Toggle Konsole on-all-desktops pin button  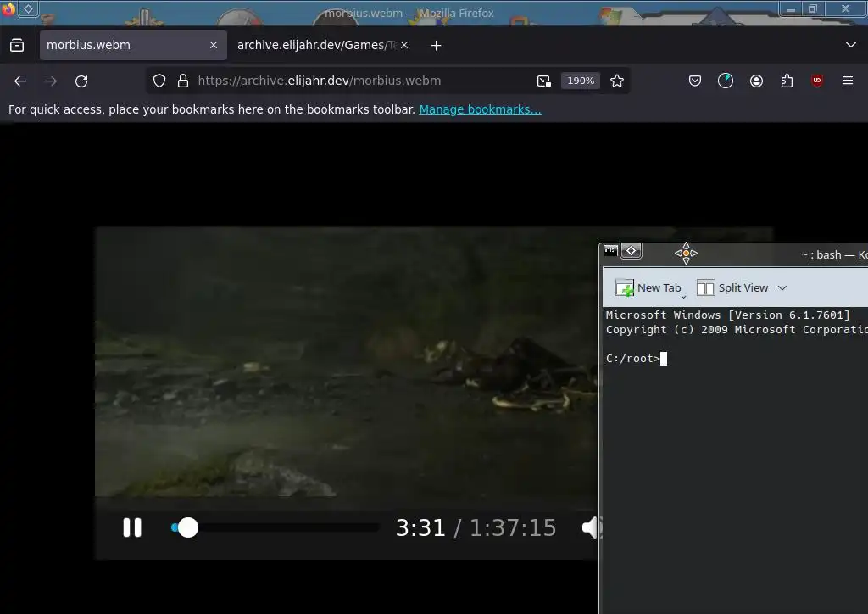(631, 251)
